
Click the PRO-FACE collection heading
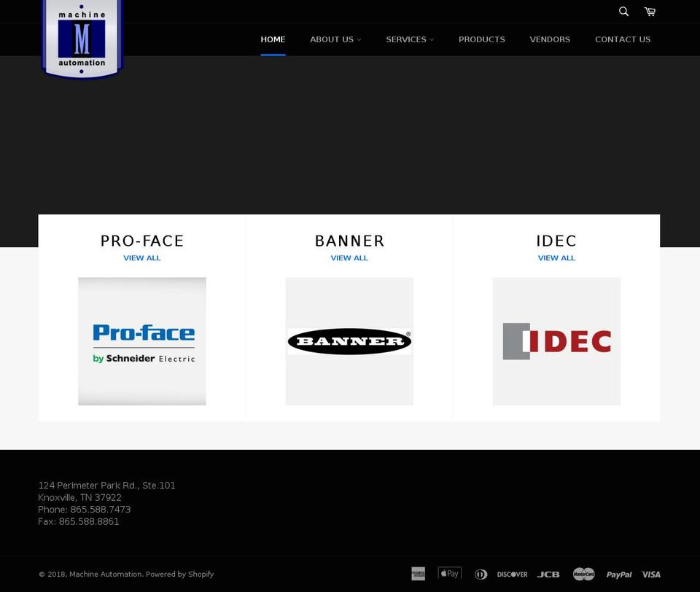coord(142,241)
